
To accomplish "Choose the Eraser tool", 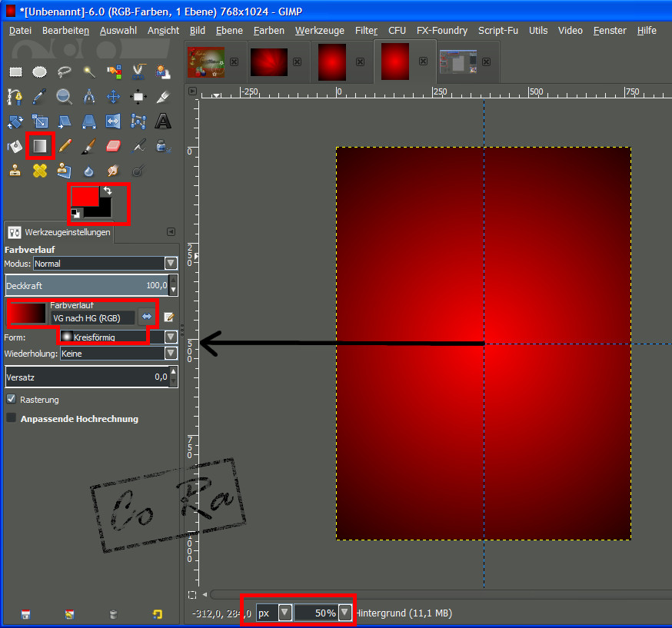I will (x=113, y=145).
